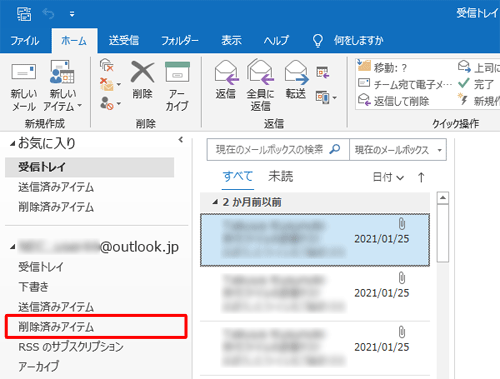Screen dimensions: 500x379
Task: Select 送信済みアイテム under お気に入り
Action: tap(56, 187)
